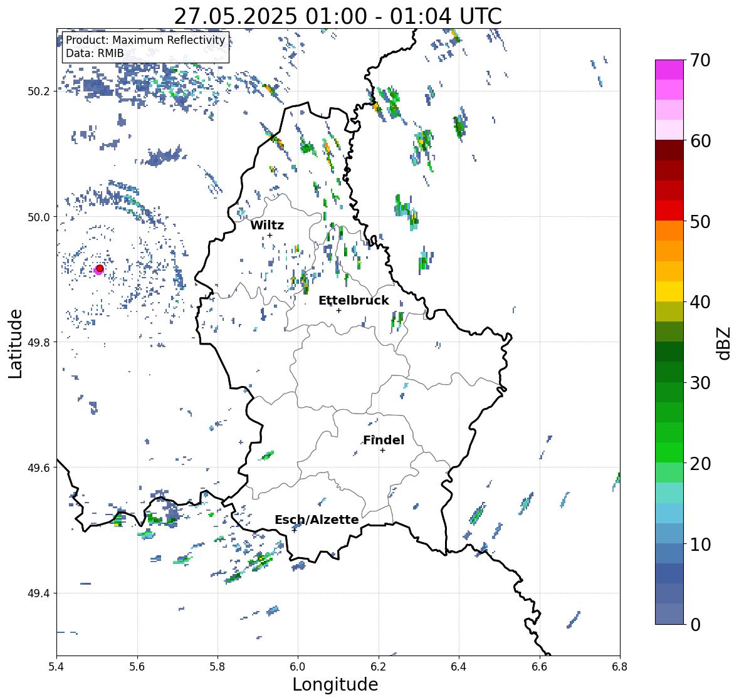
Task: Click the Wiltz station cross marker
Action: (270, 235)
